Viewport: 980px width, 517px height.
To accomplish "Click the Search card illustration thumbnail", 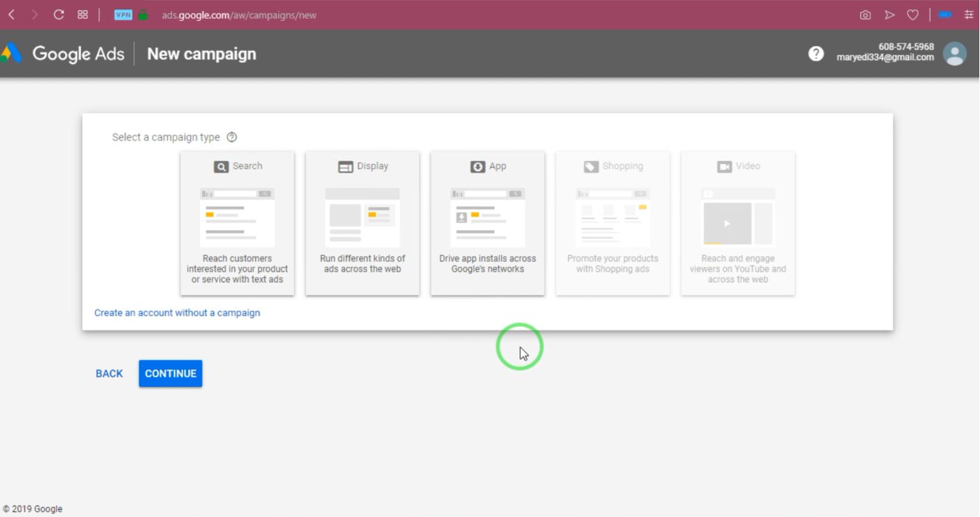I will coord(237,217).
